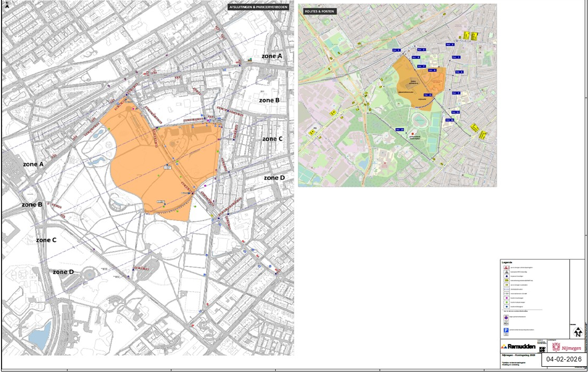This screenshot has width=588, height=372.
Task: Click the north arrow icon in the legend panel
Action: 577,332
